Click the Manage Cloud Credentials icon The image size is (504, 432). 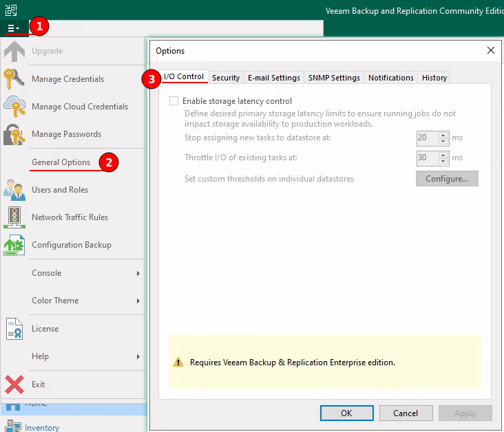(14, 107)
